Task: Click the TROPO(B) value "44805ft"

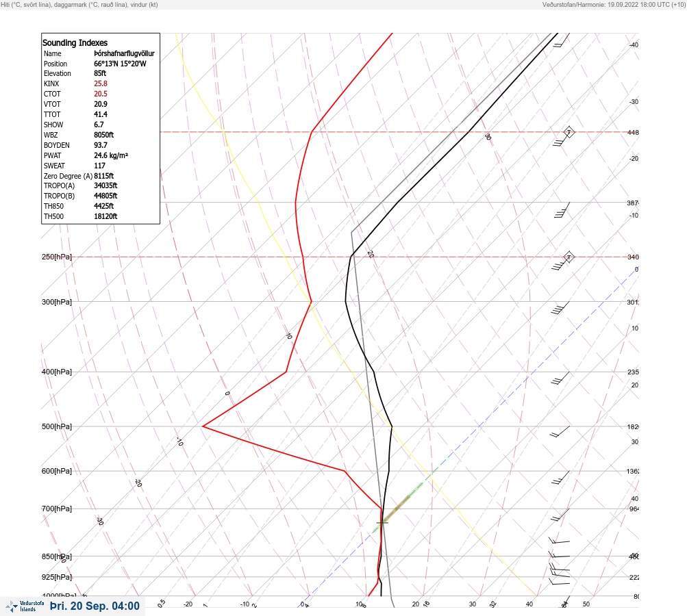Action: point(105,196)
